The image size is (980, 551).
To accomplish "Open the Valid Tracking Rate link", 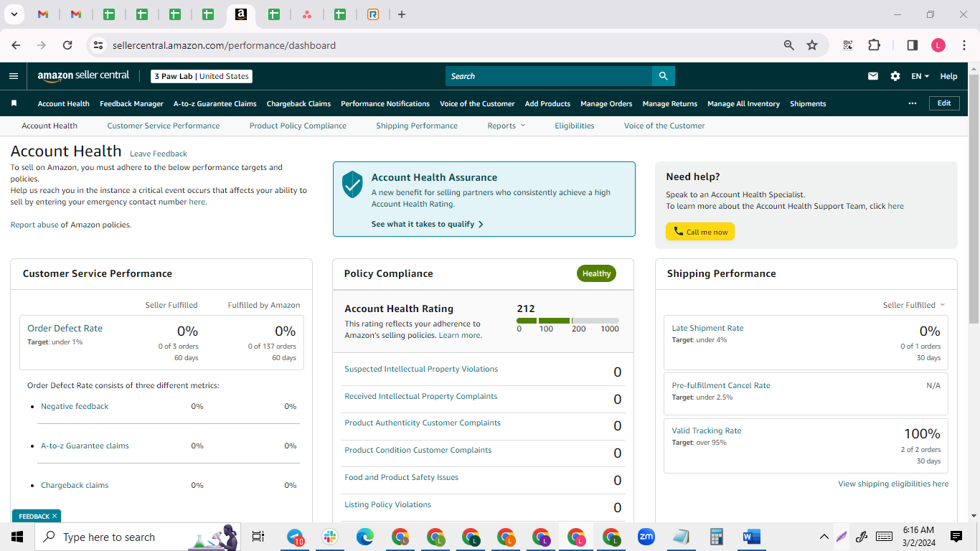I will 707,430.
